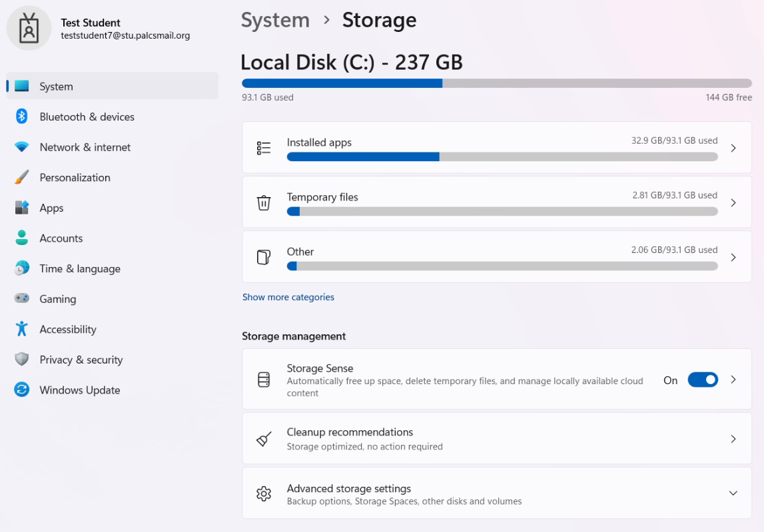The width and height of the screenshot is (764, 532).
Task: Click the 93.1 GB used text below disk bar
Action: pos(268,97)
